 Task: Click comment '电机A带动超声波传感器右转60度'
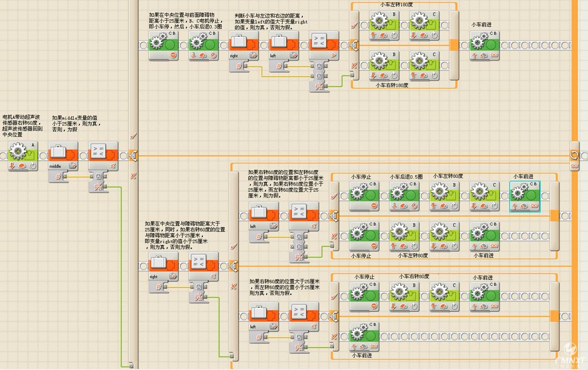(23, 125)
